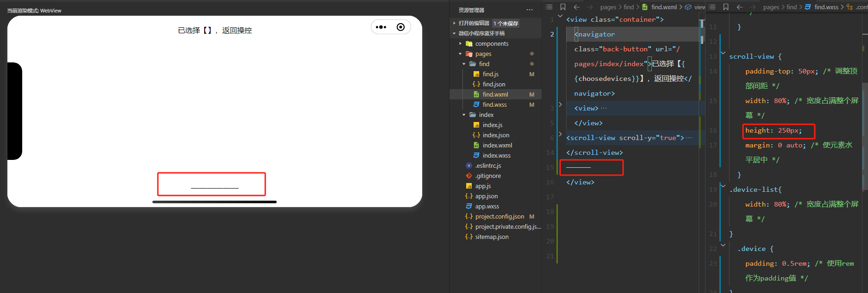Go back using find.wxss editor back arrow

pos(740,7)
